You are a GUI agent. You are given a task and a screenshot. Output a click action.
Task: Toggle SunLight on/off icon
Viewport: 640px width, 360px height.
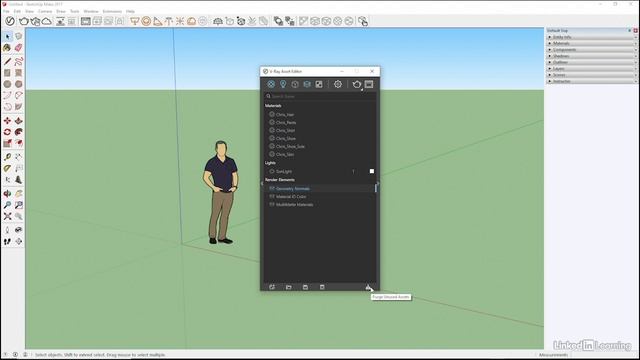click(272, 171)
